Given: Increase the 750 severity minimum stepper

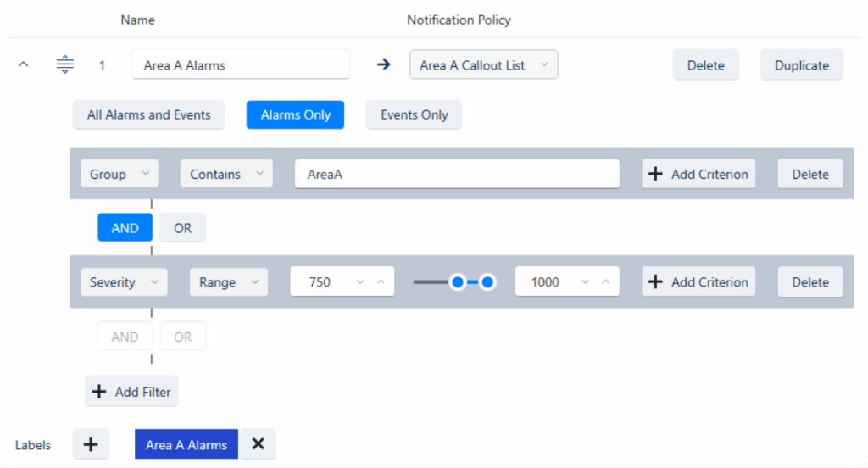Looking at the screenshot, I should click(x=381, y=282).
